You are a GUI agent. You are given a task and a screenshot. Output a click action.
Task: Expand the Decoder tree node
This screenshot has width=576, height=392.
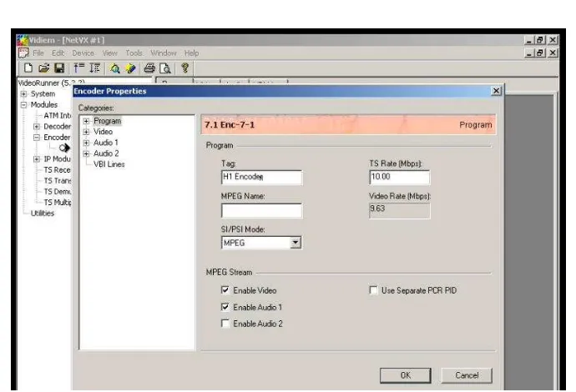click(x=37, y=126)
